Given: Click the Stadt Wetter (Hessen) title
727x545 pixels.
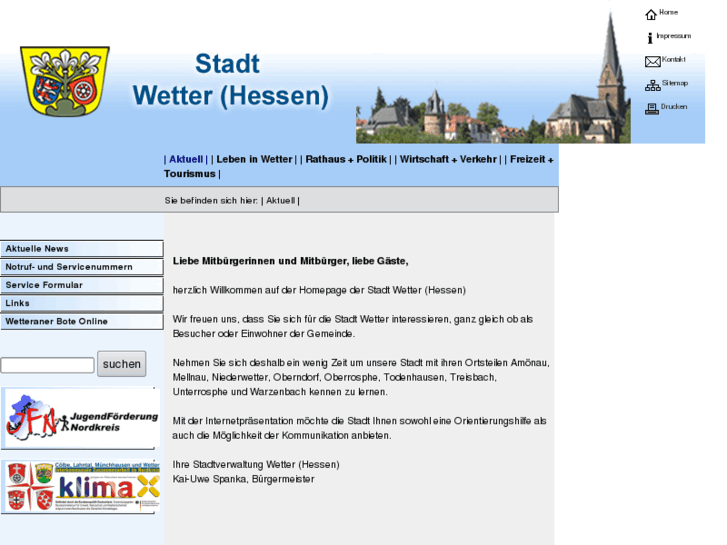Looking at the screenshot, I should click(x=230, y=80).
